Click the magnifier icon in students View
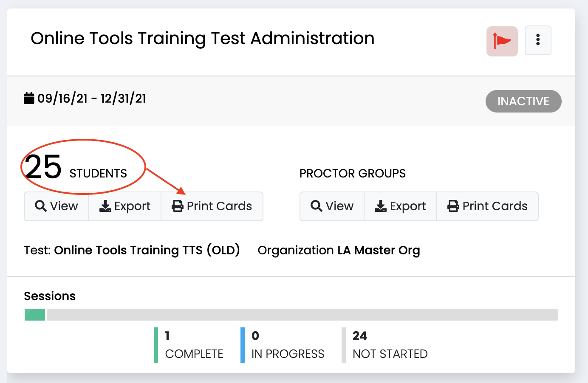588x383 pixels. [41, 206]
